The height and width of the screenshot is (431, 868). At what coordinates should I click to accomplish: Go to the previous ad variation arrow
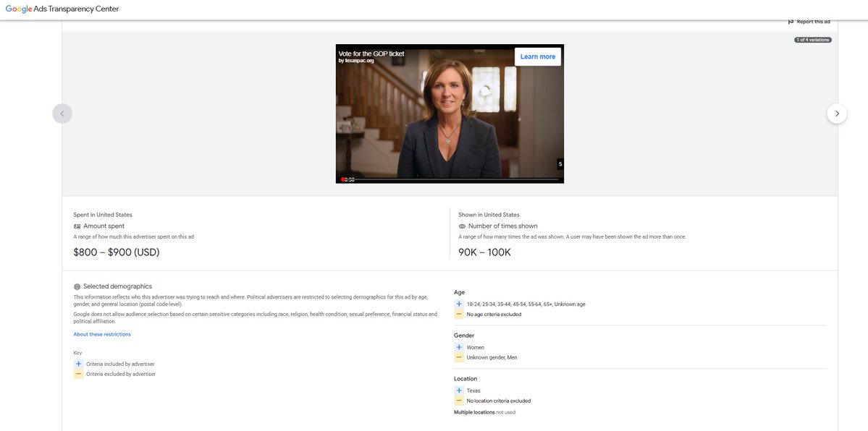(x=62, y=114)
